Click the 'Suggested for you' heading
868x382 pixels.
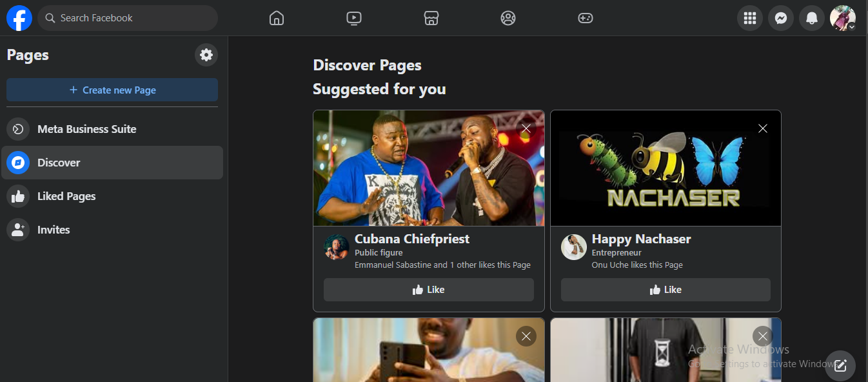(x=379, y=89)
